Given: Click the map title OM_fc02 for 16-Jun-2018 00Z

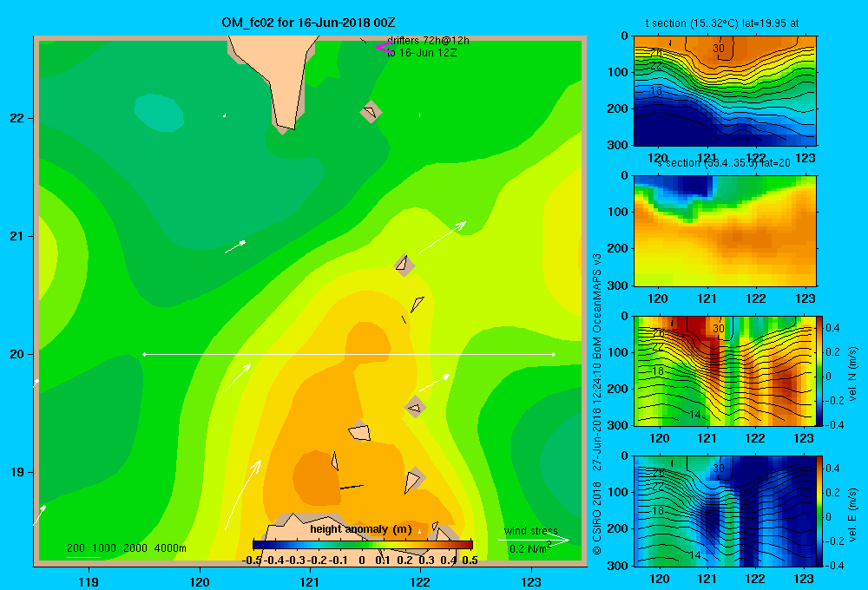Looking at the screenshot, I should click(308, 23).
